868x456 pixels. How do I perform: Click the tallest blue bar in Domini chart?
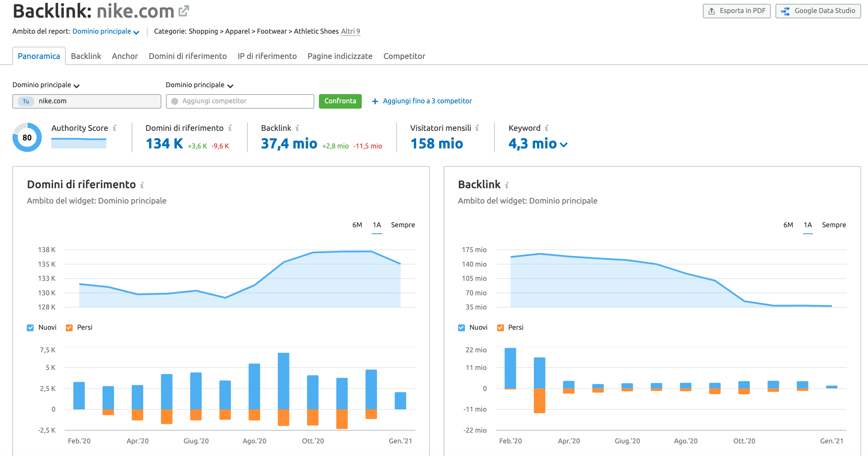tap(283, 381)
